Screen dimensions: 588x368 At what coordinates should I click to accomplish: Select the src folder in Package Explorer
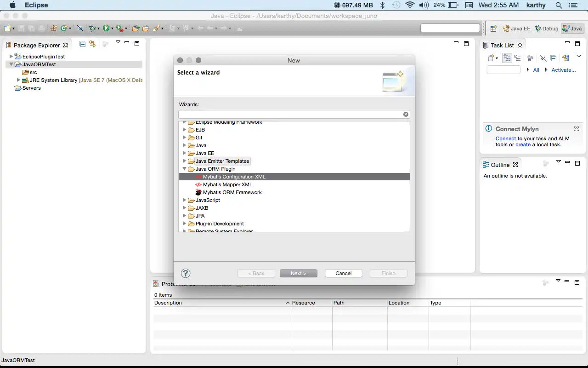pos(29,72)
